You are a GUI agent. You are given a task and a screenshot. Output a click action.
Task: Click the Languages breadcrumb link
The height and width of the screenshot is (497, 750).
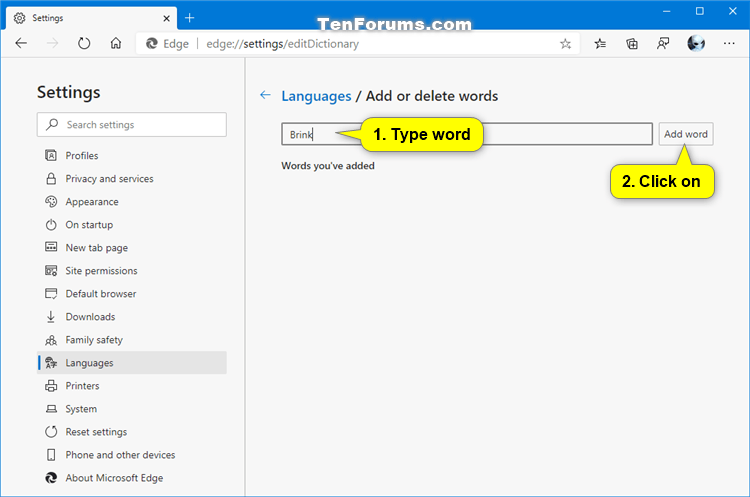tap(316, 96)
